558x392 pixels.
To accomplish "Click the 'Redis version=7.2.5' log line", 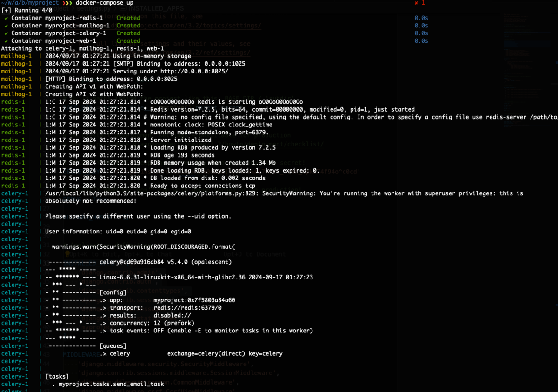I will 230,109.
